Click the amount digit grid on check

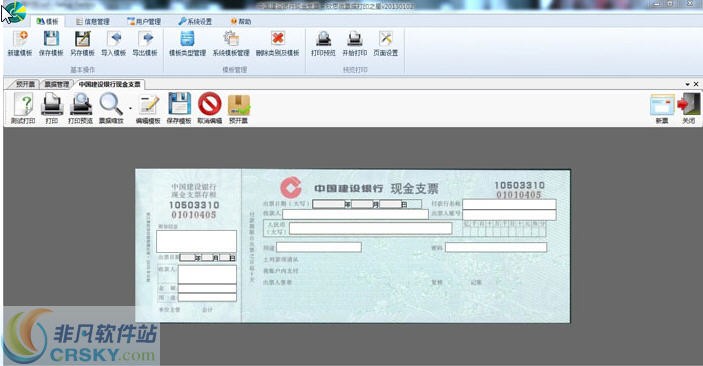(505, 228)
